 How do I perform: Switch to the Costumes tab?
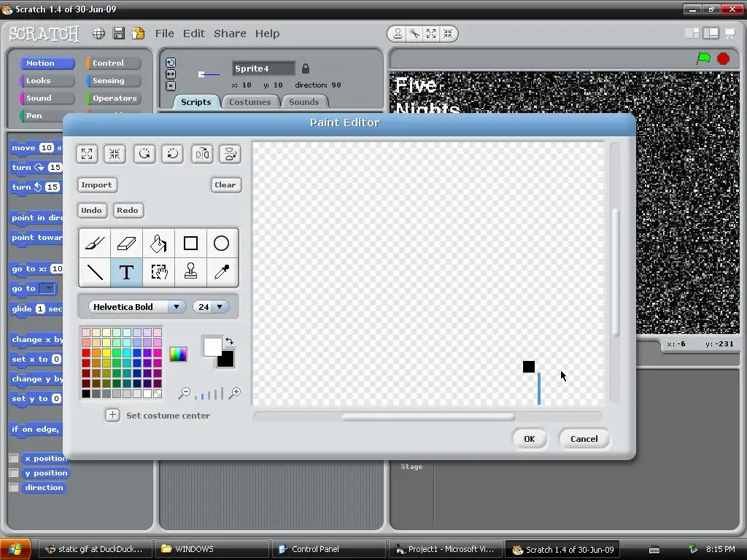click(249, 102)
